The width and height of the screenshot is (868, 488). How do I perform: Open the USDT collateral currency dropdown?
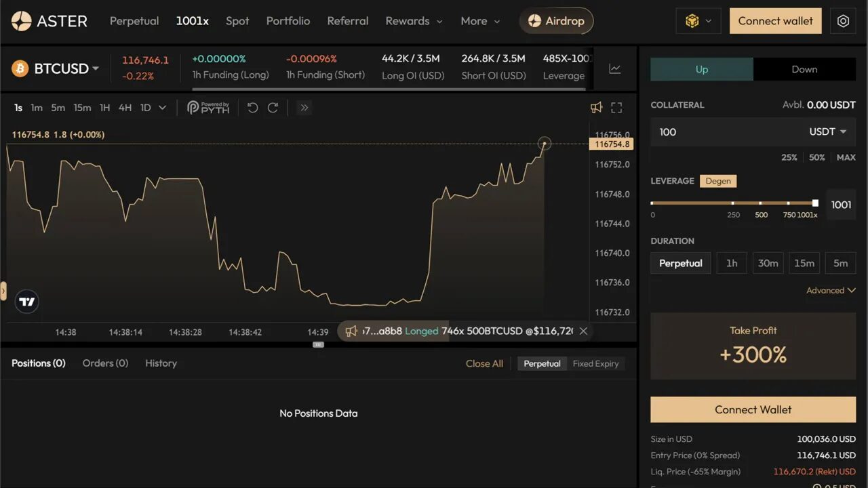[829, 132]
